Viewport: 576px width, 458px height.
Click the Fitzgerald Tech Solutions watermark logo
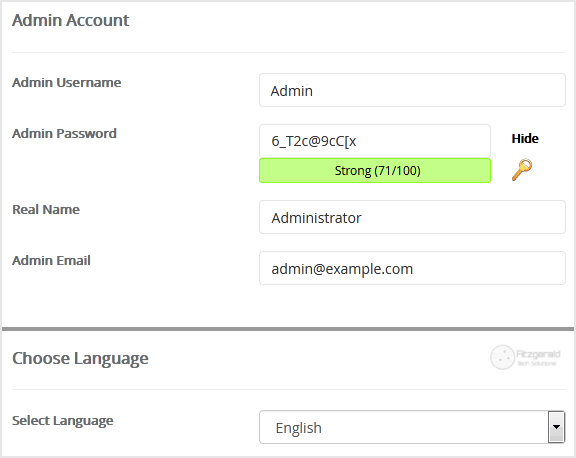coord(525,357)
